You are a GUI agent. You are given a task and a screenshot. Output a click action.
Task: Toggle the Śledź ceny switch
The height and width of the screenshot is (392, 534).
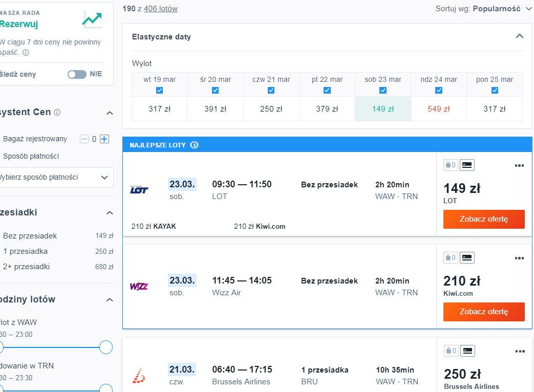point(77,74)
